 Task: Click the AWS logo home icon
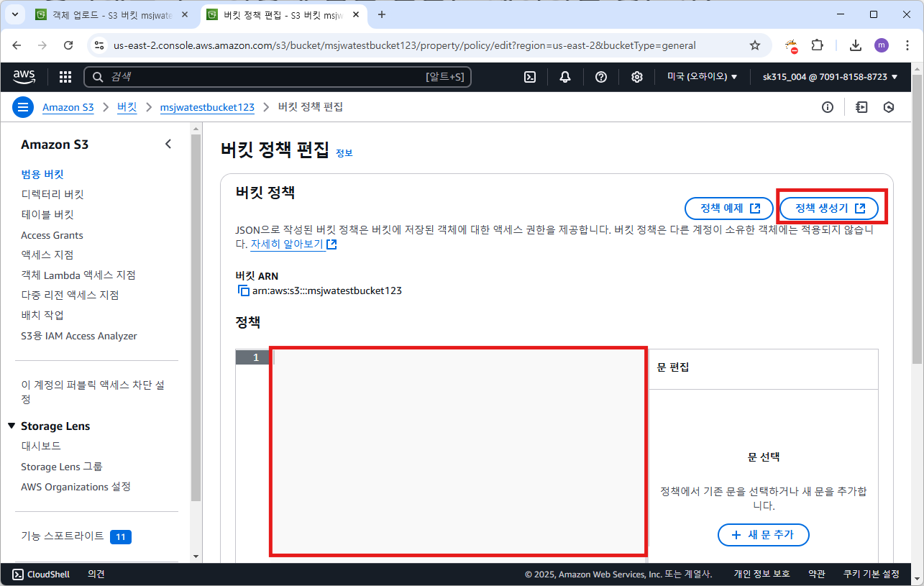point(24,76)
